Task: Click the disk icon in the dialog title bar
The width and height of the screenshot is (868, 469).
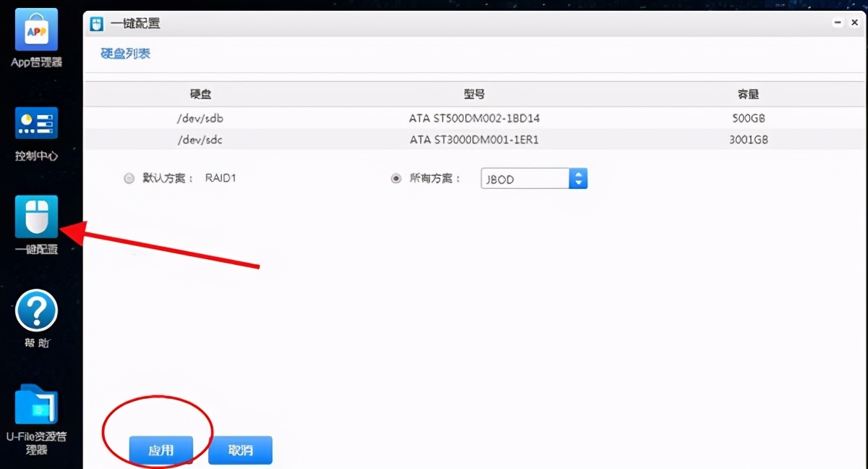Action: (96, 23)
